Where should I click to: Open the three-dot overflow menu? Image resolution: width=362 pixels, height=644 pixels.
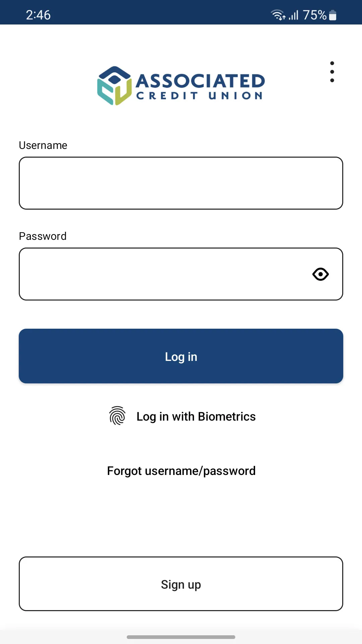pyautogui.click(x=332, y=72)
